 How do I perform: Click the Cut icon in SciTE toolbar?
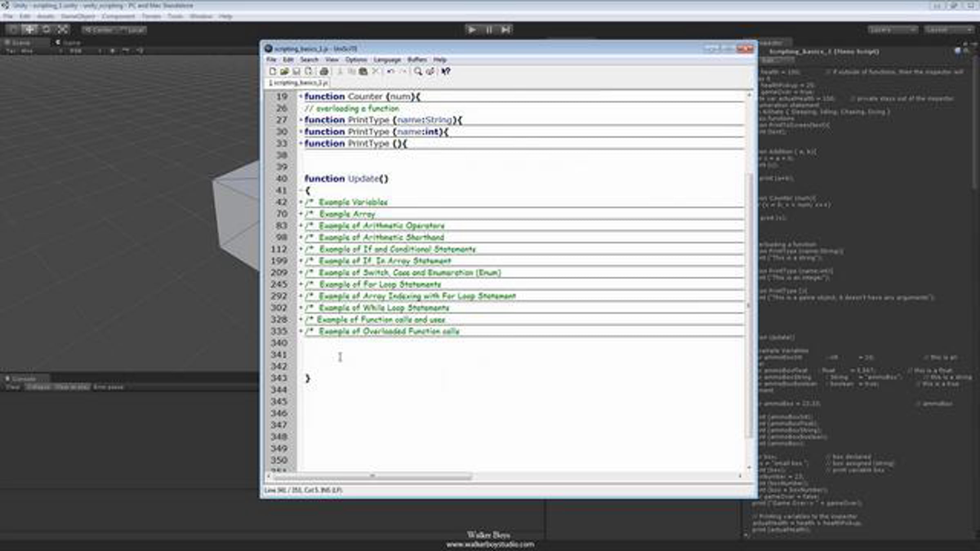339,71
